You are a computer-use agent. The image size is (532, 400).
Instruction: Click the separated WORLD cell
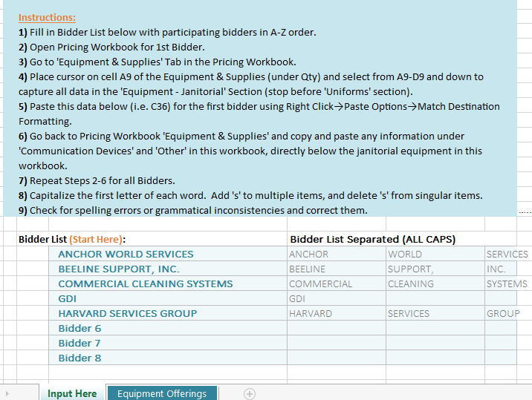click(x=435, y=254)
